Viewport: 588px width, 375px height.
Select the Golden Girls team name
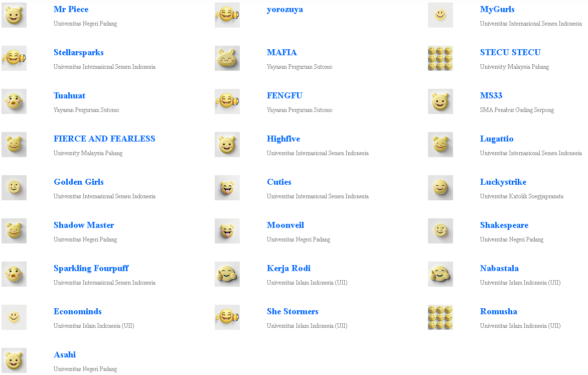tap(79, 182)
